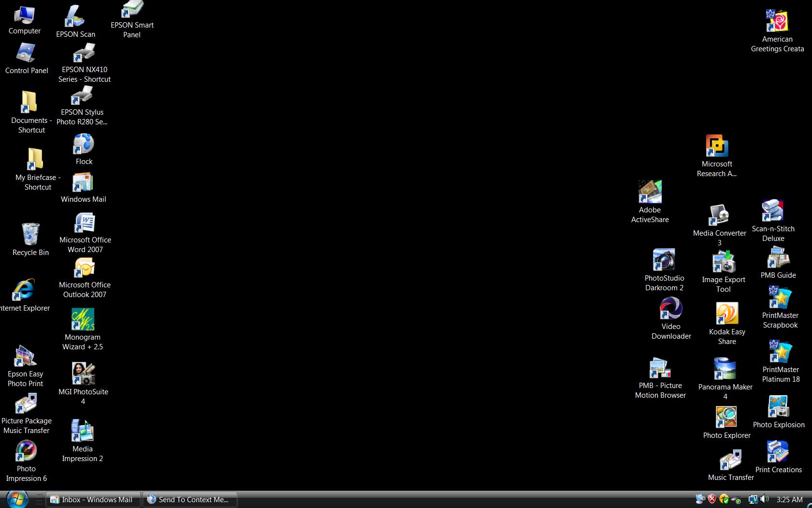812x508 pixels.
Task: Click the MGI PhotoSuite 4 icon
Action: click(83, 374)
